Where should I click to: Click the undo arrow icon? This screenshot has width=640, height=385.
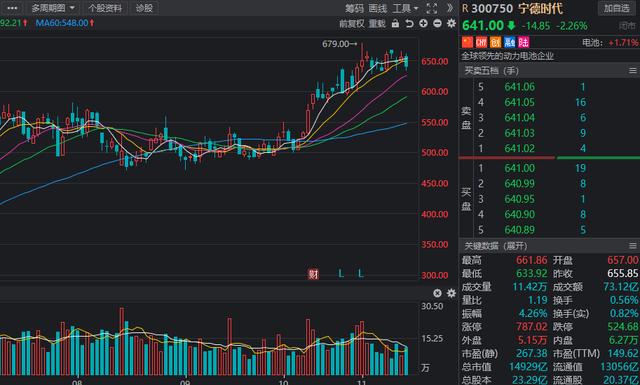pyautogui.click(x=409, y=24)
